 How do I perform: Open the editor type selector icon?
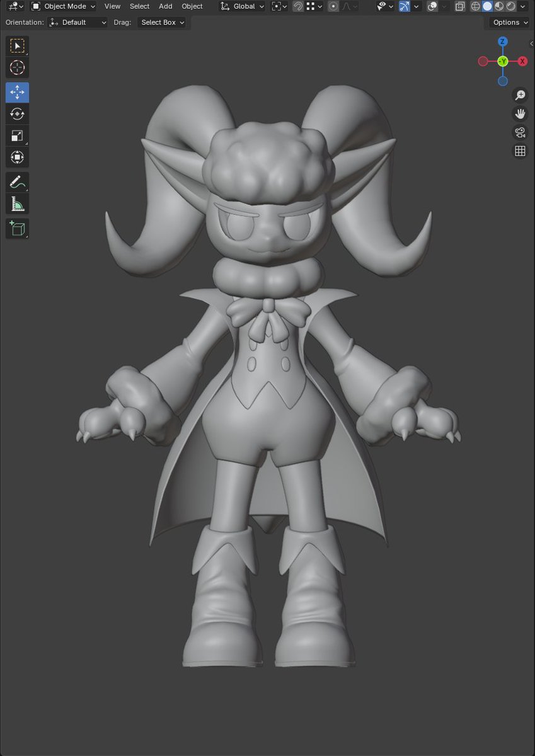click(x=16, y=6)
